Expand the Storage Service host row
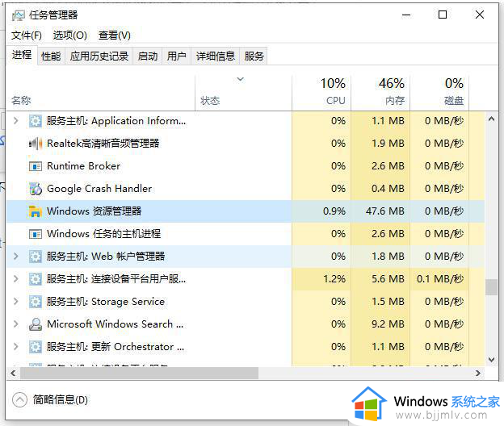The width and height of the screenshot is (504, 426). [x=15, y=302]
